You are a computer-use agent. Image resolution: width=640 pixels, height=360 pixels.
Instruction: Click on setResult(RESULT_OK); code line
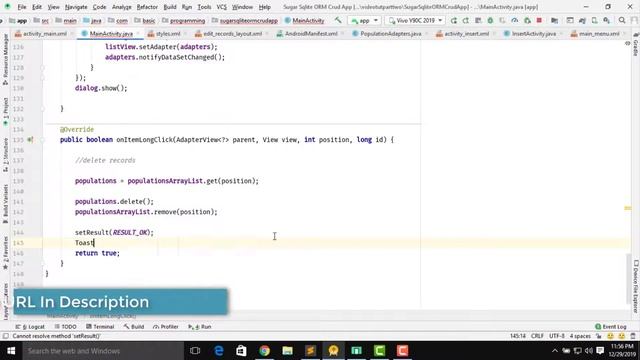point(114,232)
